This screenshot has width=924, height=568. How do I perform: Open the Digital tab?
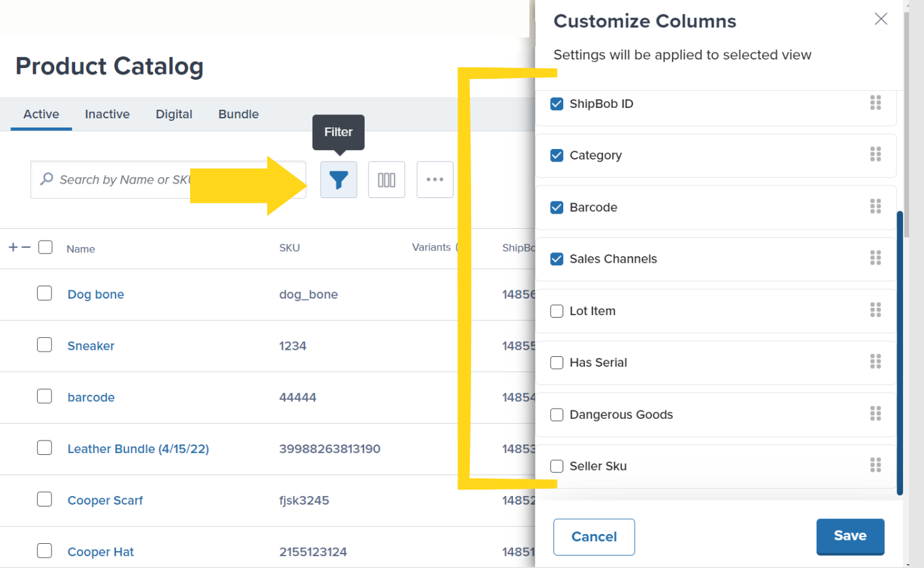pos(174,114)
